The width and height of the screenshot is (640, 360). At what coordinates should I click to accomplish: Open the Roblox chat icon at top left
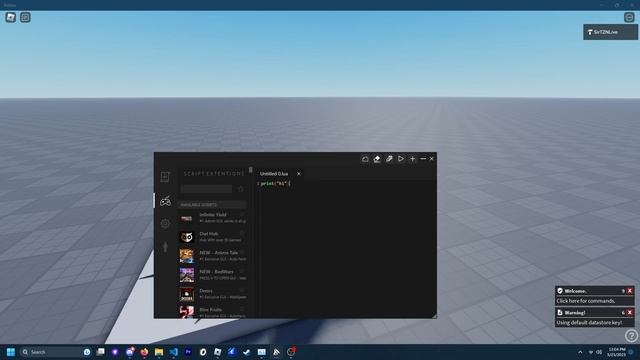25,18
